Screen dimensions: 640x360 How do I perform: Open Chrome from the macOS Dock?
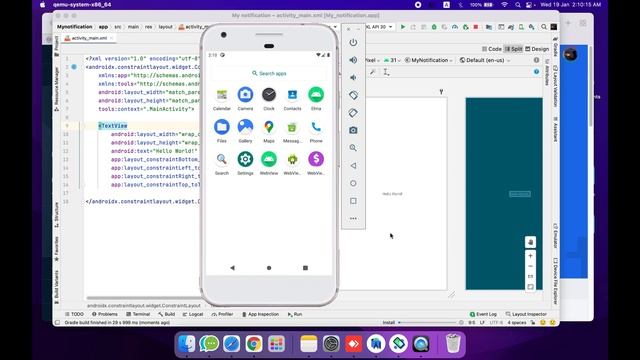click(x=254, y=344)
